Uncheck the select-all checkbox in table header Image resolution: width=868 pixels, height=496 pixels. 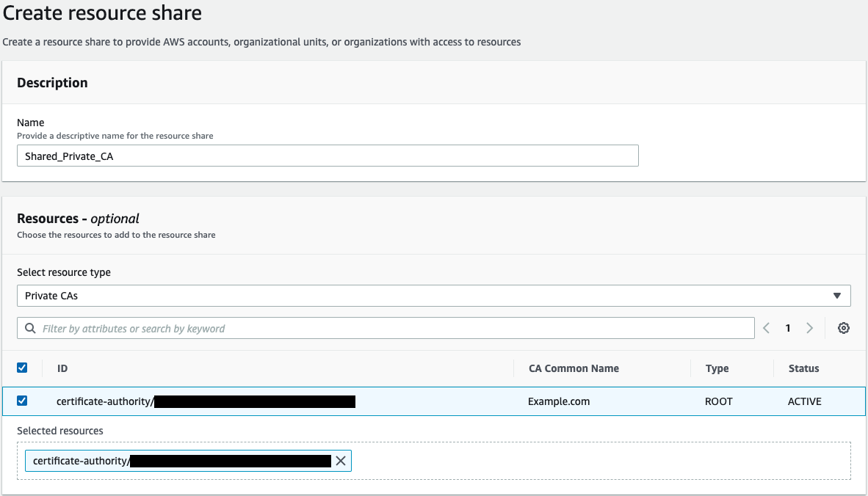[x=22, y=368]
